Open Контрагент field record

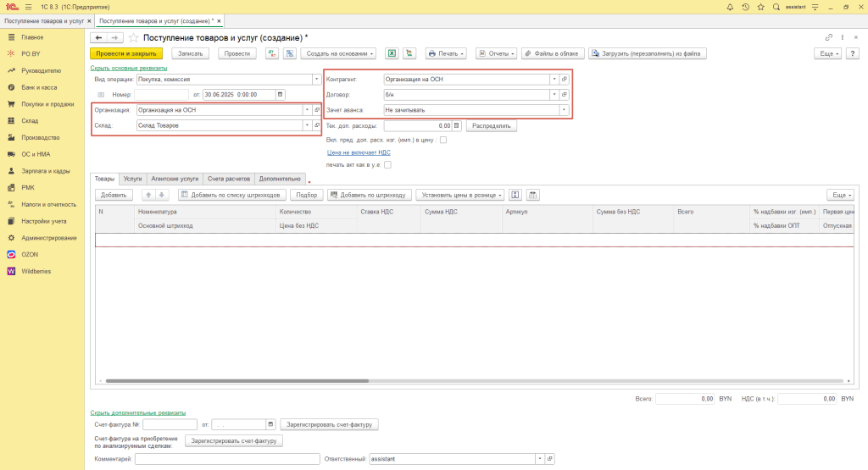tap(565, 79)
